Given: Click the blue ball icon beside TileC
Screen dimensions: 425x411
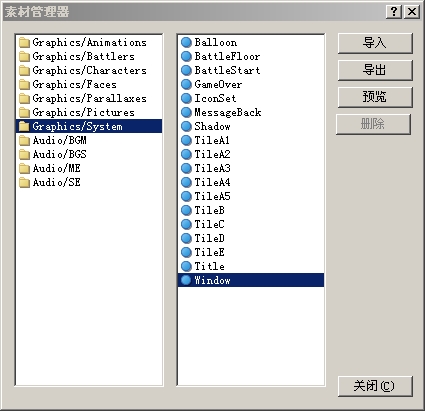Looking at the screenshot, I should coord(186,225).
